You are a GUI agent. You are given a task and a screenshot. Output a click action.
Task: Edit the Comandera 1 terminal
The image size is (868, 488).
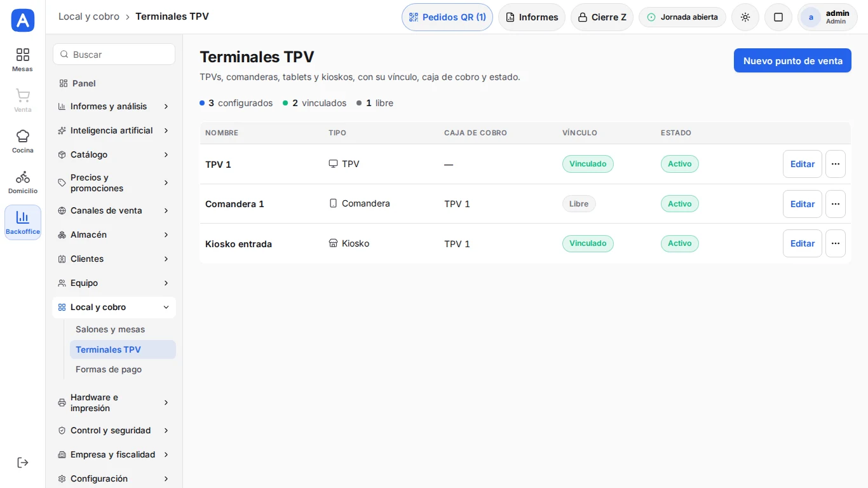tap(803, 204)
